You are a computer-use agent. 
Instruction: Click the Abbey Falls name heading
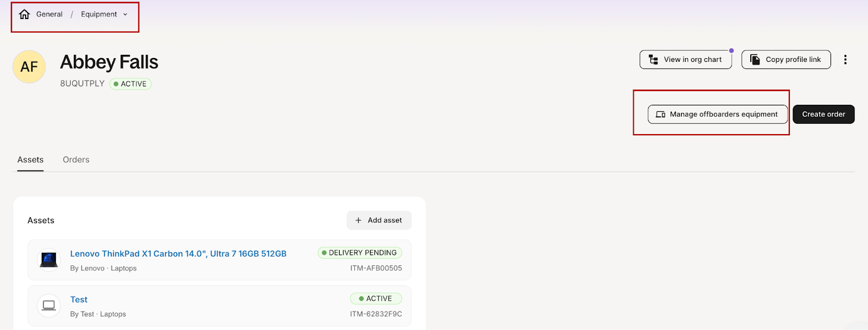click(109, 62)
